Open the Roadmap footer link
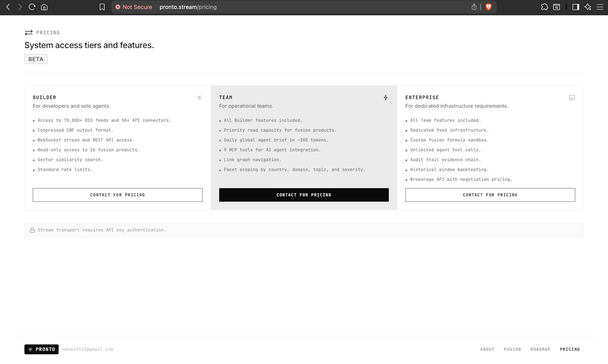The width and height of the screenshot is (608, 364). [x=540, y=349]
